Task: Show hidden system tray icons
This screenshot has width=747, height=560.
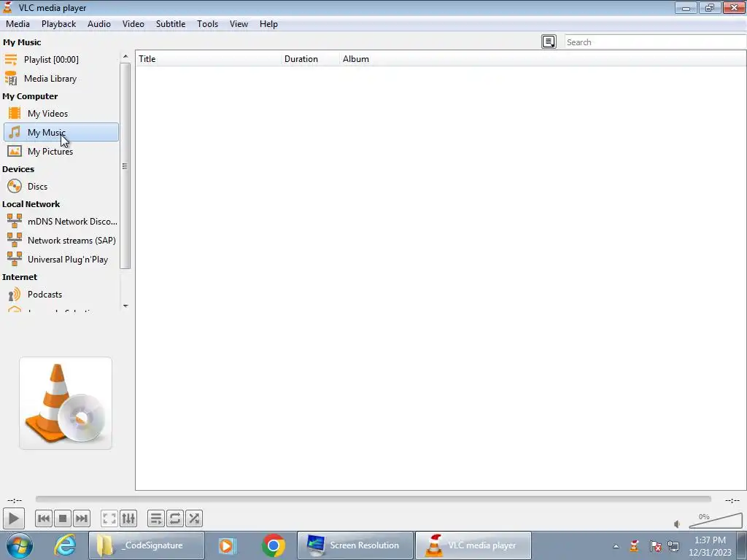Action: [x=616, y=546]
